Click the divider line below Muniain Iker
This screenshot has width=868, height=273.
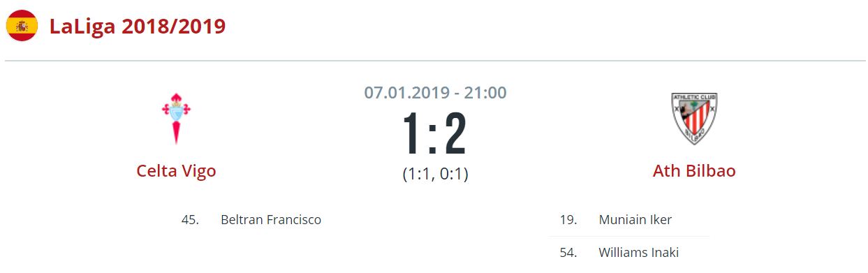(629, 237)
